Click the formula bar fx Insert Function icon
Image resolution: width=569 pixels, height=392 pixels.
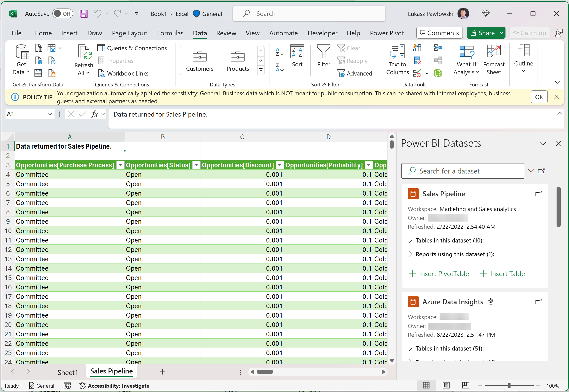point(95,114)
